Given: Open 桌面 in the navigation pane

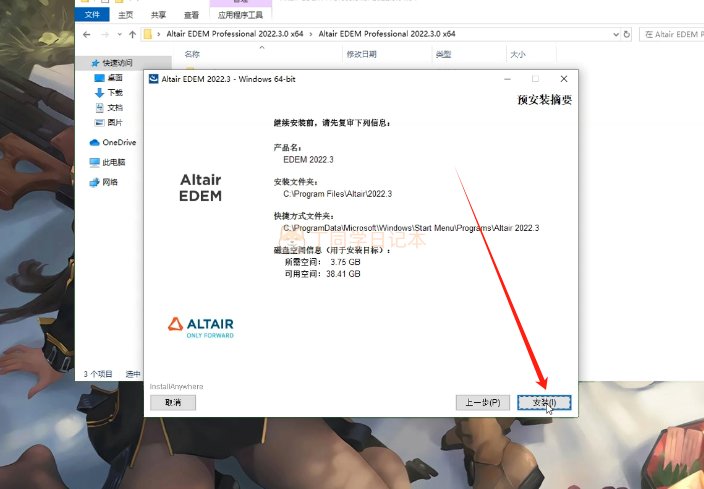Looking at the screenshot, I should coord(115,78).
